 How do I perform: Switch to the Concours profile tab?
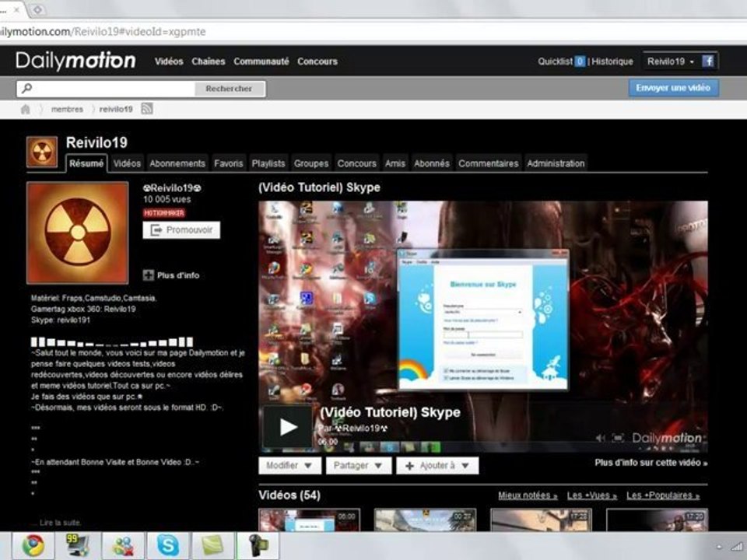(356, 163)
